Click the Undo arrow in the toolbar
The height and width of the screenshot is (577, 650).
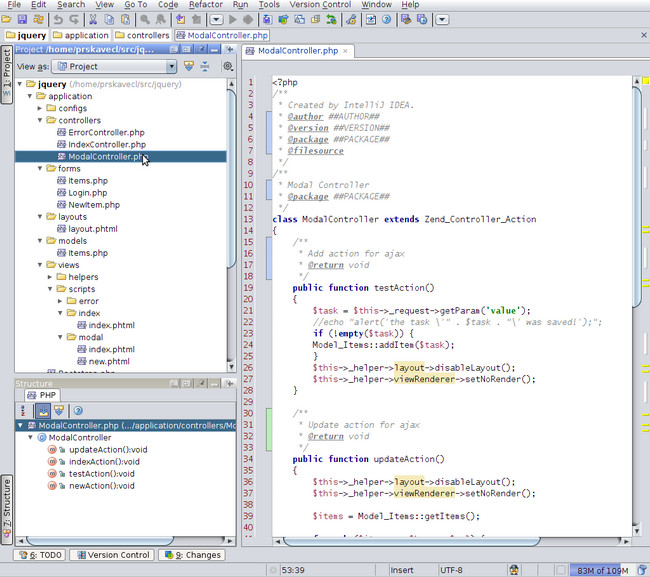(59, 19)
